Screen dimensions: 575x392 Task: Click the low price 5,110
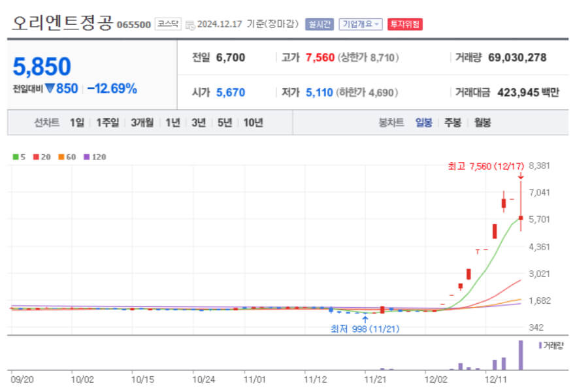click(x=319, y=92)
